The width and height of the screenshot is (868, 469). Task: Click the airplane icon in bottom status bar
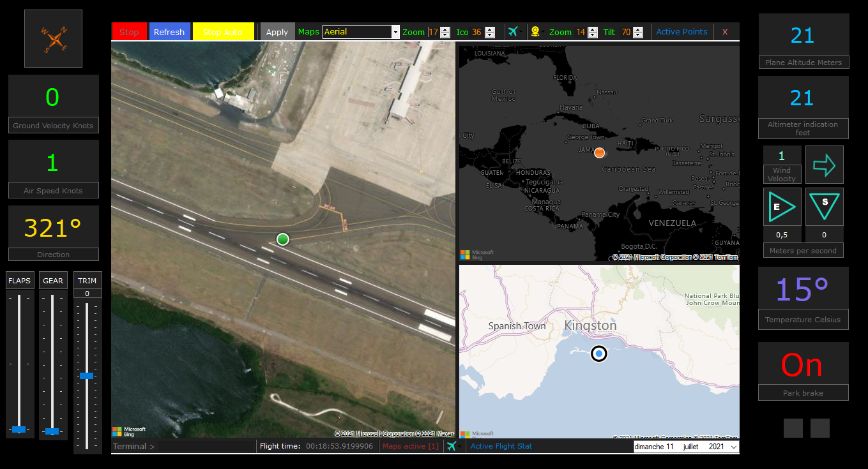[x=451, y=446]
